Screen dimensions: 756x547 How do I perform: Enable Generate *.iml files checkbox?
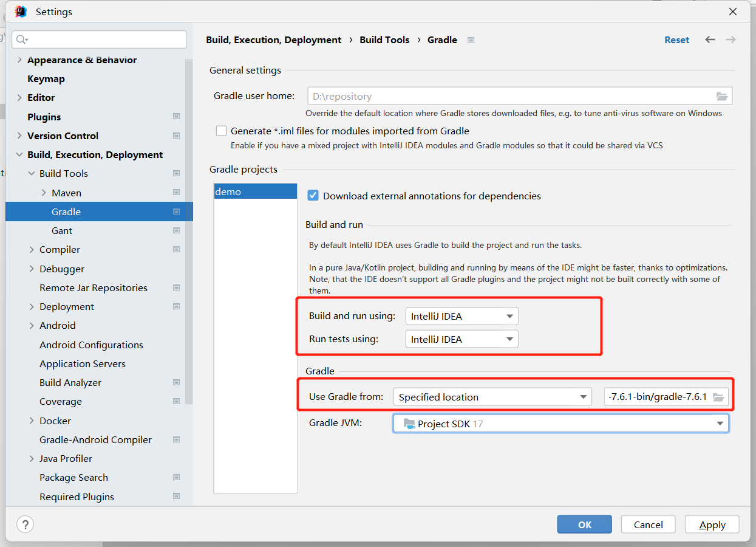click(x=221, y=131)
